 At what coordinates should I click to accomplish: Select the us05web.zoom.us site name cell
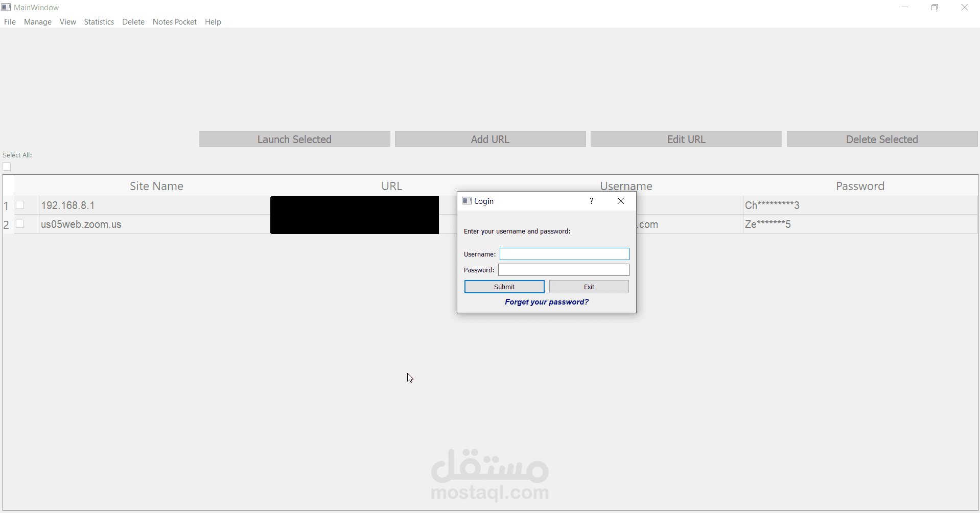coord(155,224)
